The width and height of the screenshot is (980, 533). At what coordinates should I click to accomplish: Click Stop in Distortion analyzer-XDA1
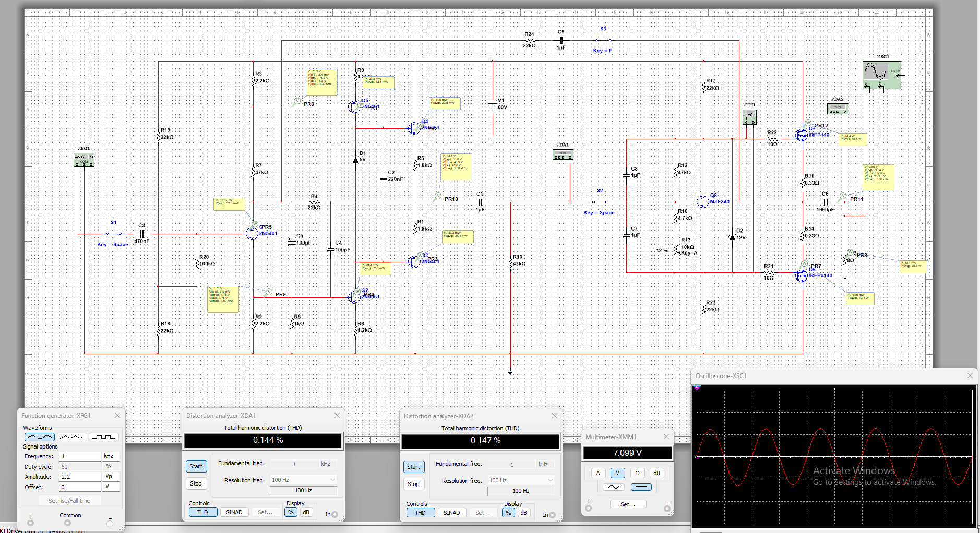196,483
